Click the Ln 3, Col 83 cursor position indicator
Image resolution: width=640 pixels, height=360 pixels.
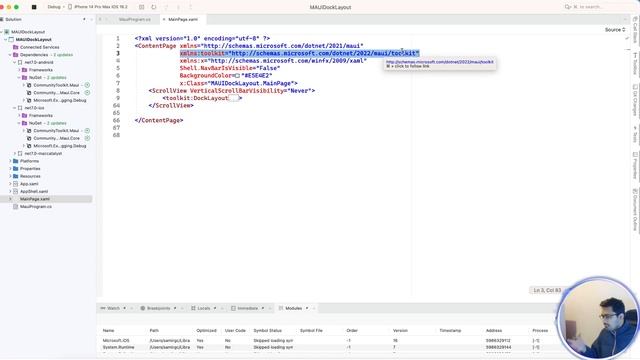(547, 290)
